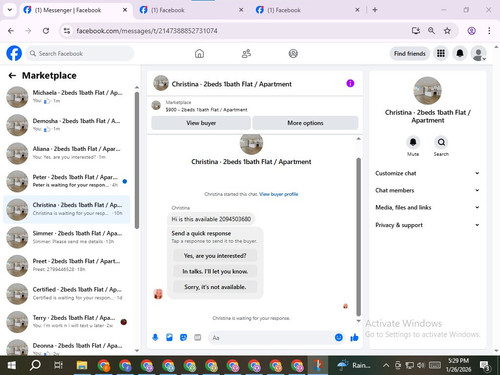Screen dimensions: 500x375
Task: Click the View buyer button
Action: click(201, 123)
